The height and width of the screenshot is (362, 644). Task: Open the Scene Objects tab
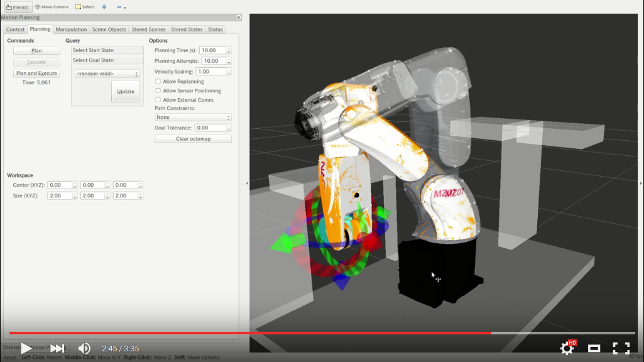coord(109,29)
